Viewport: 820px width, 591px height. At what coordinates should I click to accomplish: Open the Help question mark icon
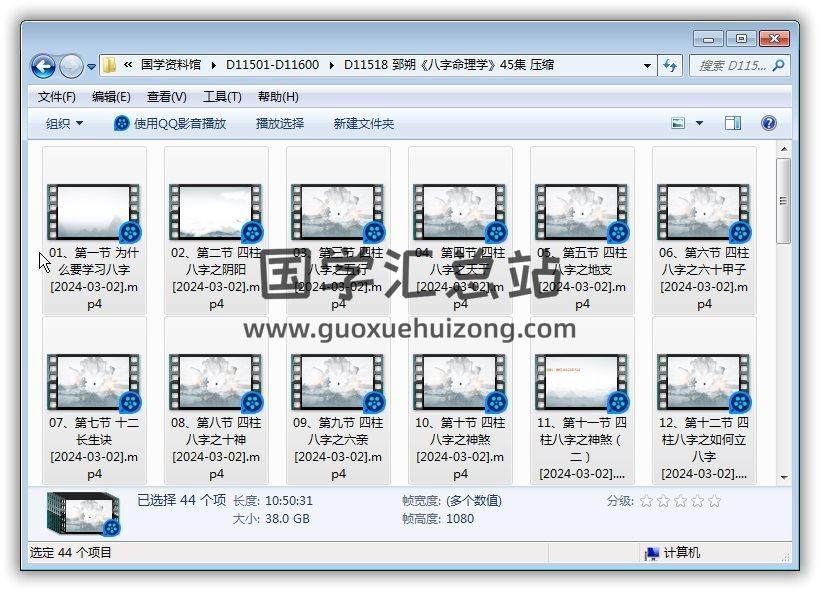[769, 123]
